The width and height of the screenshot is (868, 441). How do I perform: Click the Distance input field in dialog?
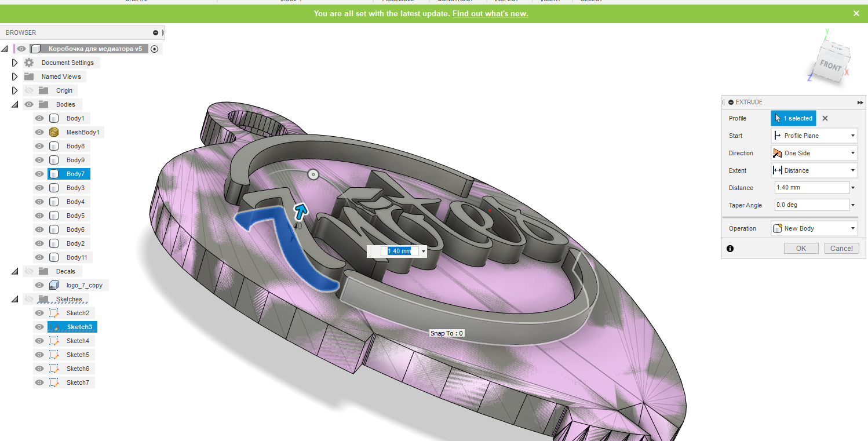(x=812, y=188)
